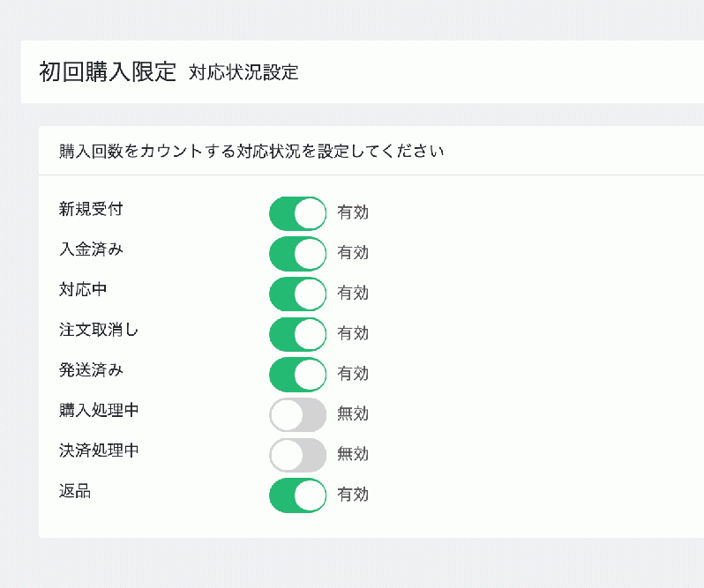Screen dimensions: 704x588
Task: Click 有効 text beside 入金済み toggle
Action: tap(353, 253)
